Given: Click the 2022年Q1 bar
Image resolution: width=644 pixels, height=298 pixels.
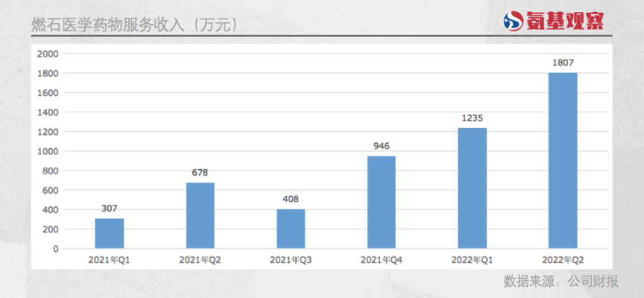Looking at the screenshot, I should click(472, 188).
